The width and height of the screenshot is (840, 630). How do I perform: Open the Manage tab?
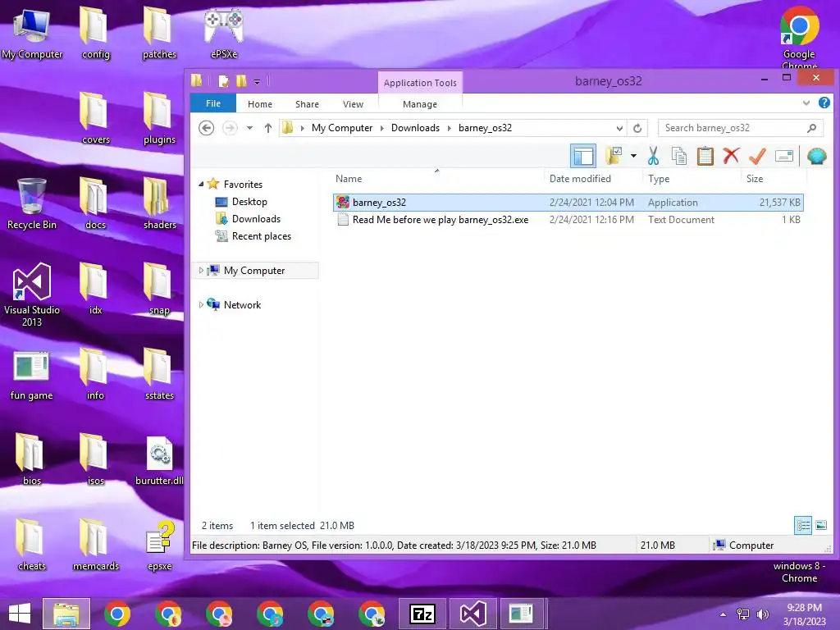coord(420,104)
